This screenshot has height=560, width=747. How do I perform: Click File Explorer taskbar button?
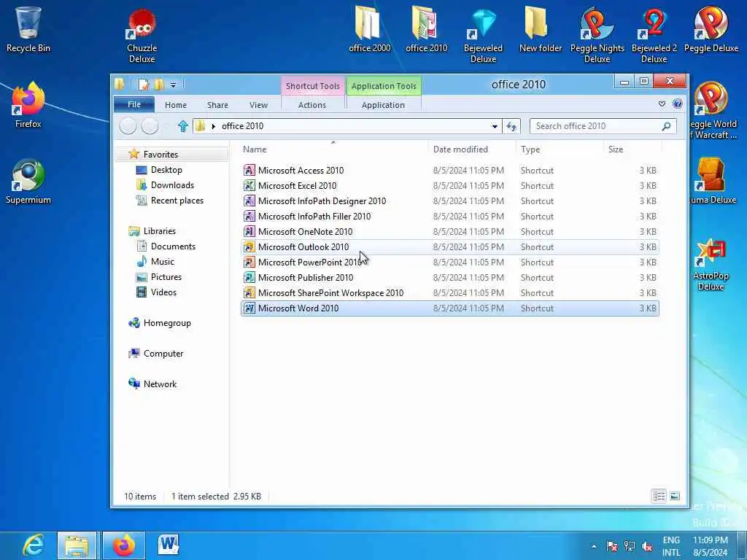77,545
